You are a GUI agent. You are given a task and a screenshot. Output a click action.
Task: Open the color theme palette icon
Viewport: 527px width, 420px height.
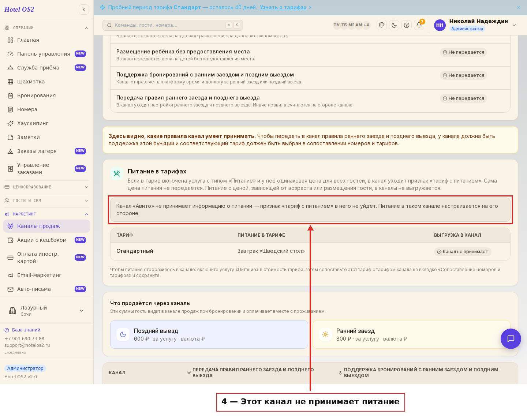pyautogui.click(x=382, y=25)
